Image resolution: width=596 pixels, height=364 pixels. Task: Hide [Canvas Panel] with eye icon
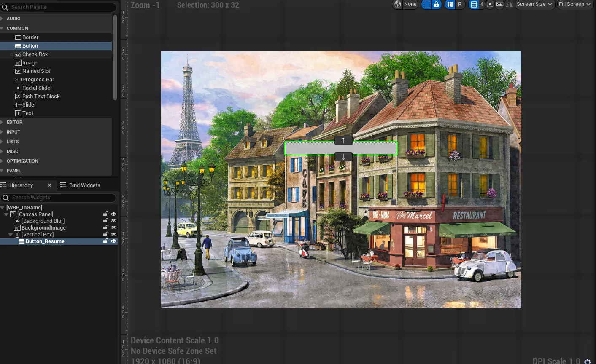click(113, 214)
